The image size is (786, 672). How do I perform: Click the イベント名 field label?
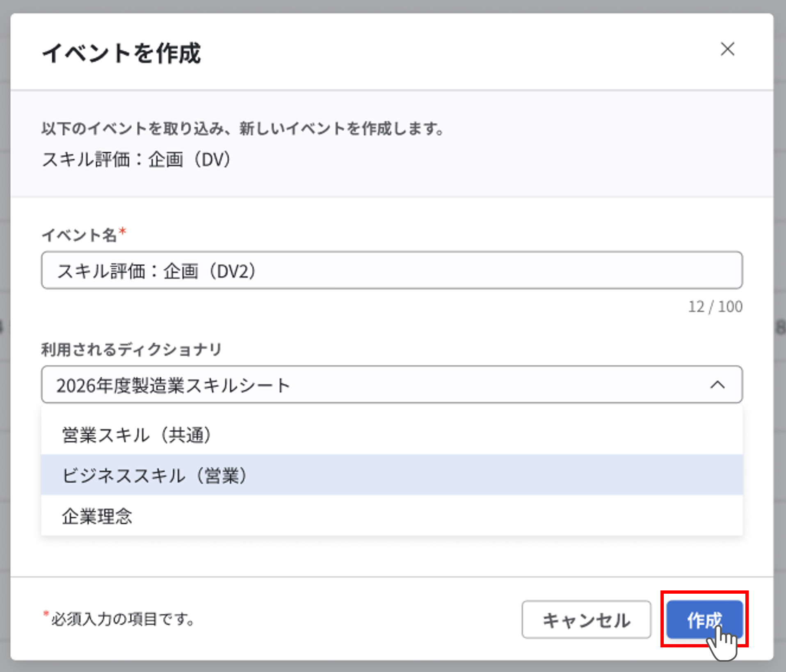(79, 235)
